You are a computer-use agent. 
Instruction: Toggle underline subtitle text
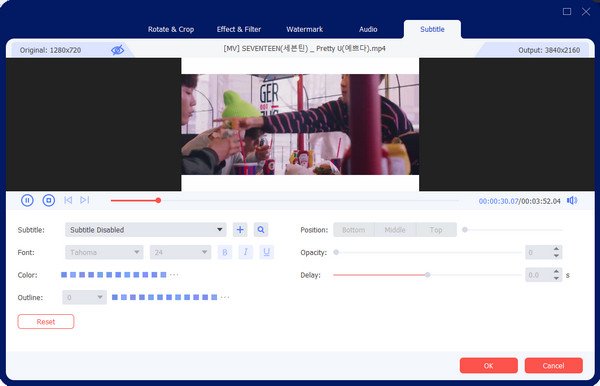tap(267, 252)
